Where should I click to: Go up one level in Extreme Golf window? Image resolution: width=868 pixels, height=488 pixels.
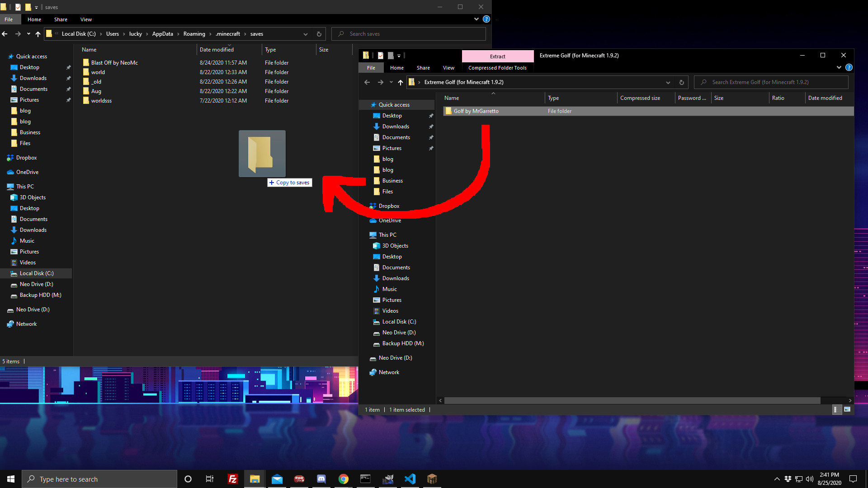click(x=401, y=82)
